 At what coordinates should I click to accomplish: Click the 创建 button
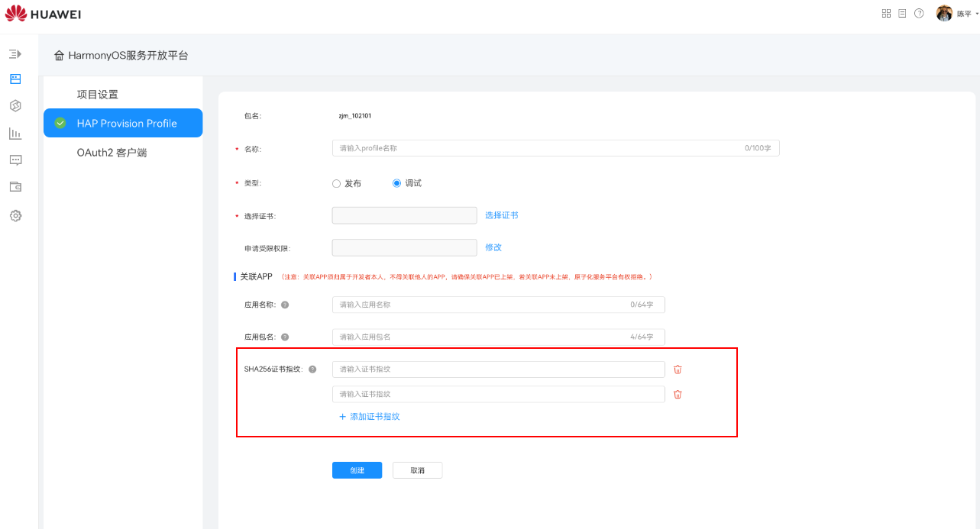(357, 470)
